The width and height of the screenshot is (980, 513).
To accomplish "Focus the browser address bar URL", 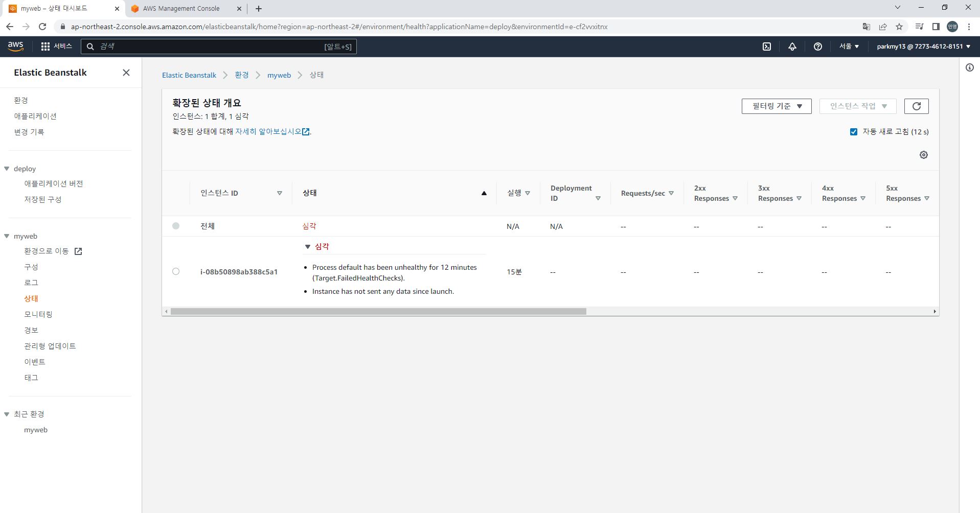I will pos(339,27).
